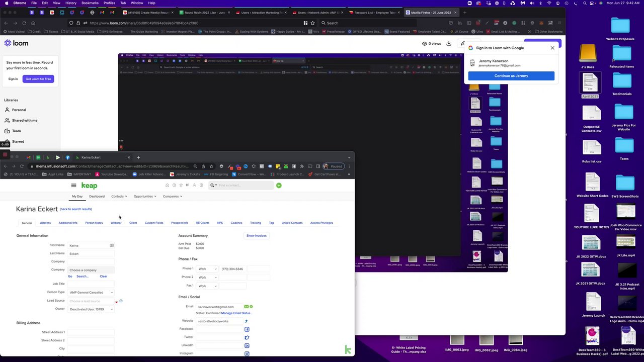Open Shared with me in Loom libraries
This screenshot has width=644, height=362.
[25, 121]
